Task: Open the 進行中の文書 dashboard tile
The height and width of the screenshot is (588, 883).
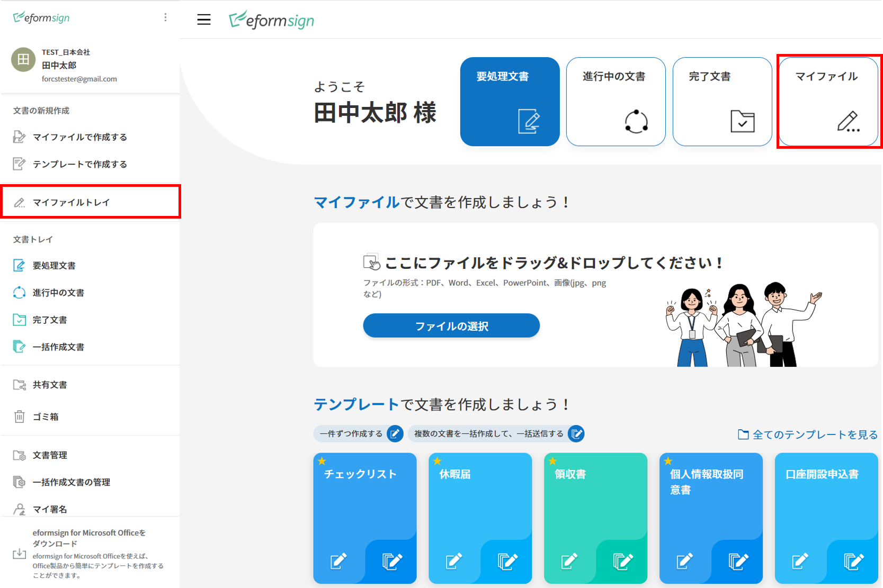Action: point(616,102)
